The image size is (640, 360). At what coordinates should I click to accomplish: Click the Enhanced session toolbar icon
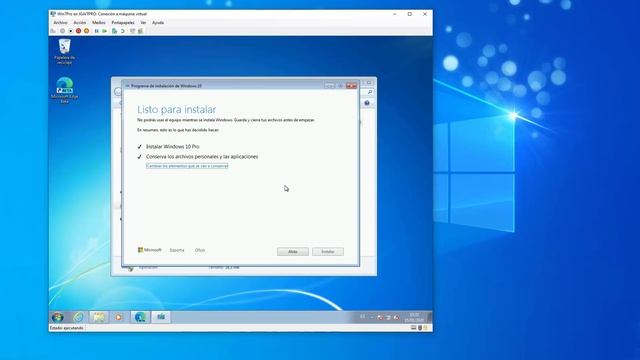[133, 31]
